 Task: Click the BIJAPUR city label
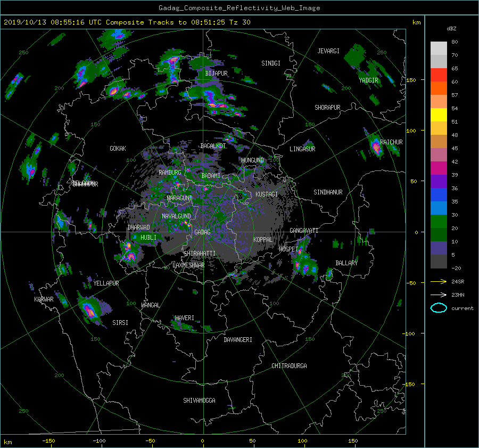click(x=216, y=74)
